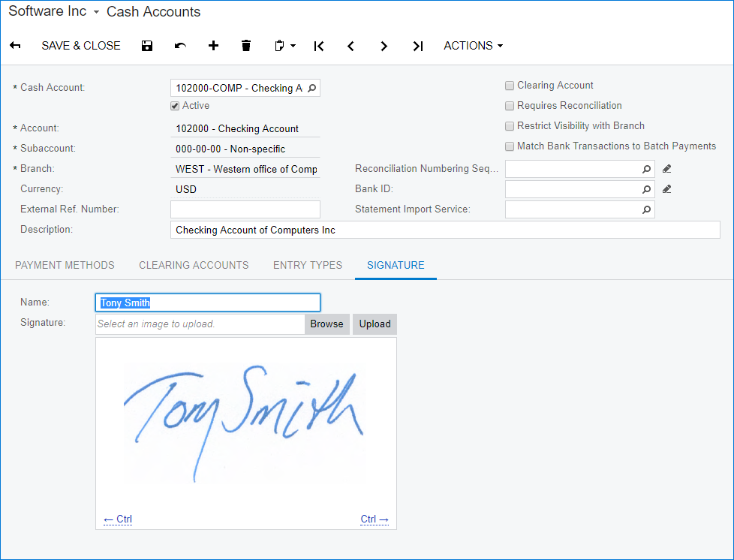Click the Save disk icon
The width and height of the screenshot is (734, 560).
click(x=147, y=46)
